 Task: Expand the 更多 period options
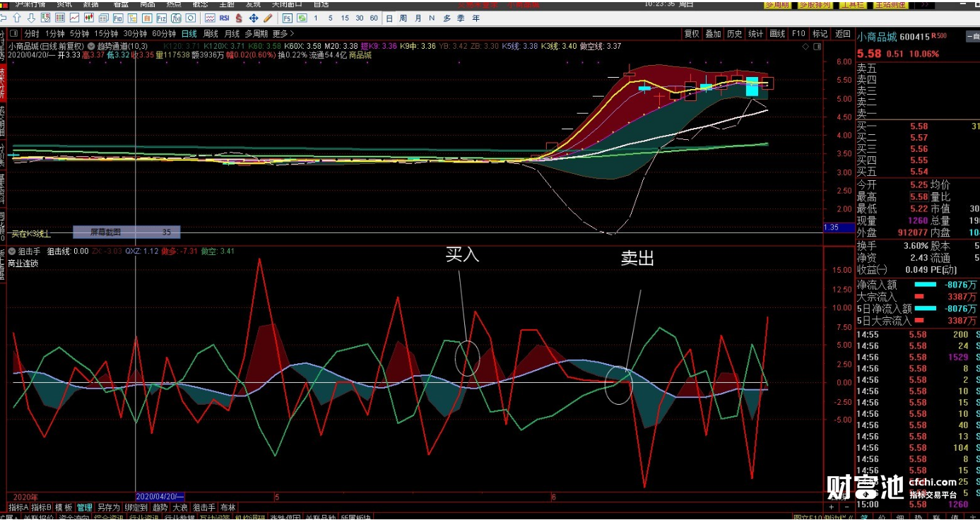283,33
